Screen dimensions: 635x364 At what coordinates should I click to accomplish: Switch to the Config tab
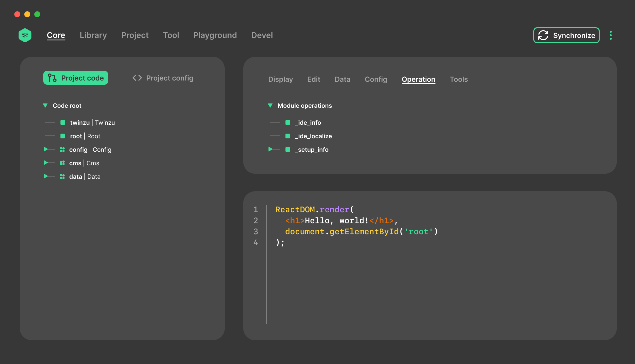[376, 79]
